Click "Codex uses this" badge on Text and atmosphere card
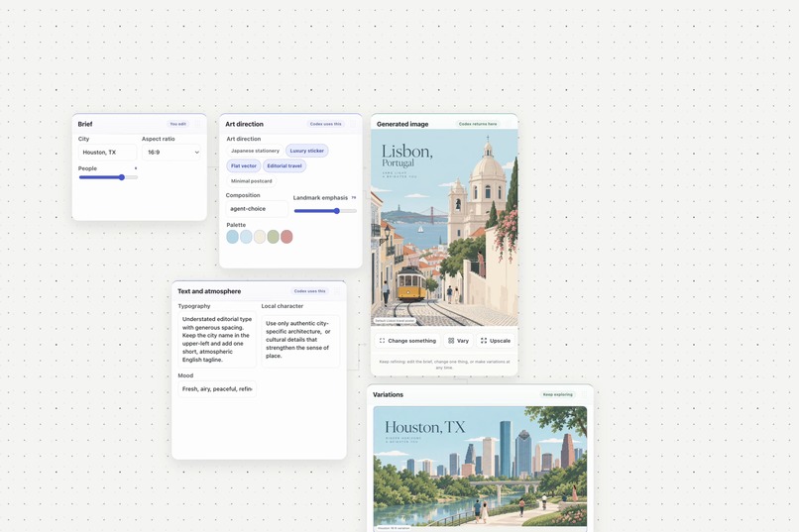This screenshot has height=532, width=799. click(310, 291)
